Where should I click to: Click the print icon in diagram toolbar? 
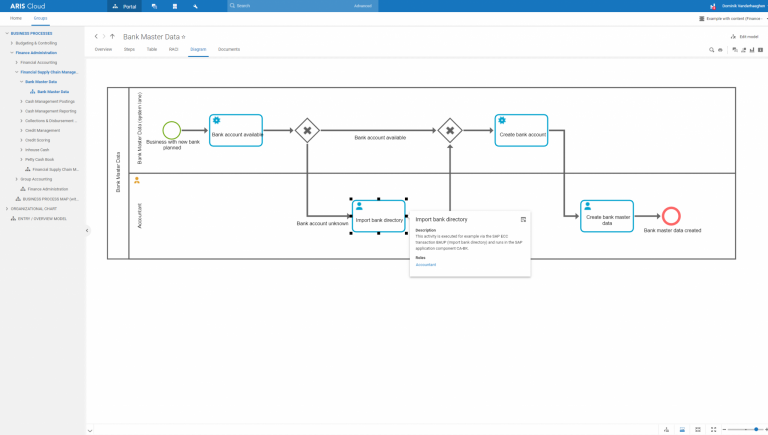point(720,49)
